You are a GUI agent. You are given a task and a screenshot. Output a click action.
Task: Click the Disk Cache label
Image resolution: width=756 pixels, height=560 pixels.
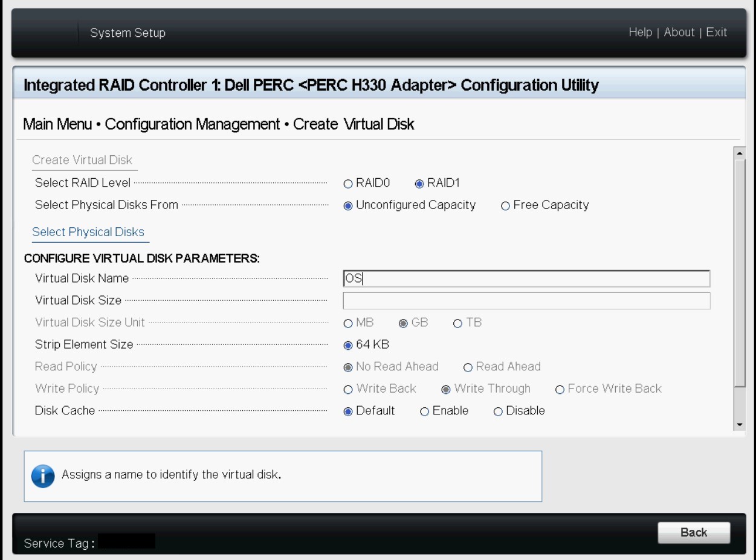tap(65, 411)
